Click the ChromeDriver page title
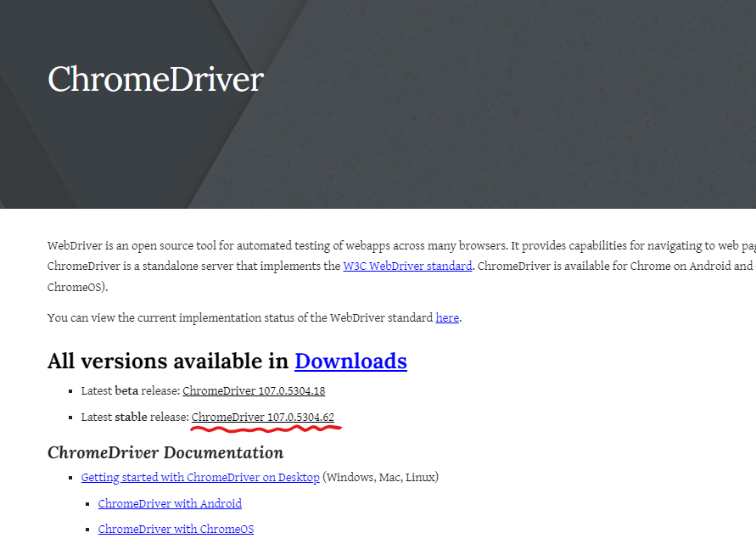Screen dimensions: 756x544 pyautogui.click(x=155, y=79)
